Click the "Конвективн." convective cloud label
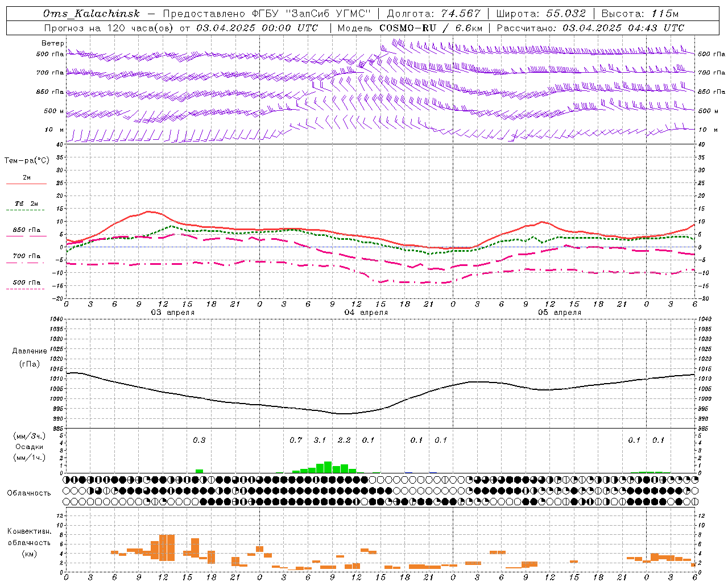This screenshot has height=582, width=728. click(x=29, y=531)
